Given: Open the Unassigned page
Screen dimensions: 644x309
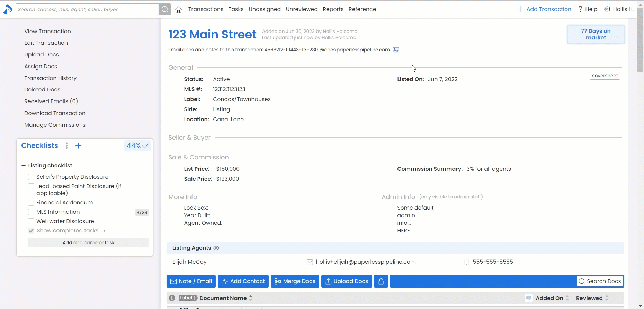Looking at the screenshot, I should [265, 9].
